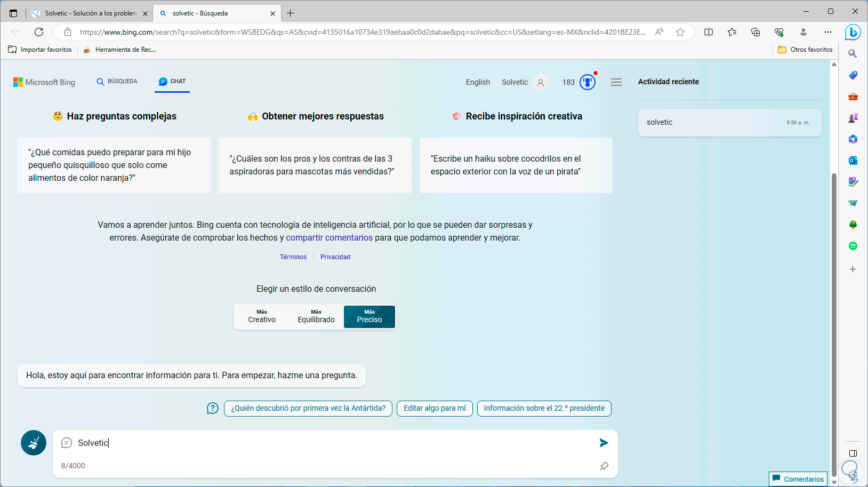The height and width of the screenshot is (487, 868).
Task: Click the New topic broom button
Action: coord(34,443)
